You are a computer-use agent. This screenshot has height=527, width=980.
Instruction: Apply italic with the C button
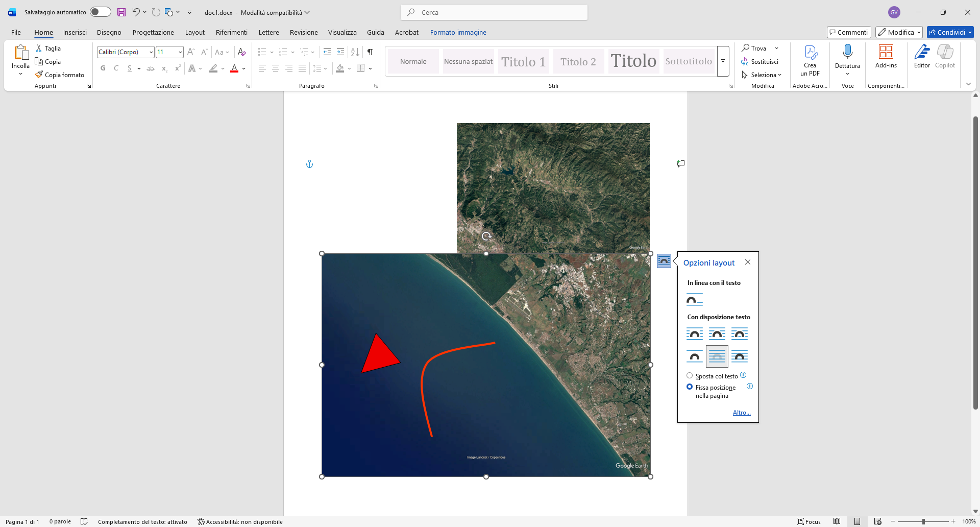click(x=116, y=68)
